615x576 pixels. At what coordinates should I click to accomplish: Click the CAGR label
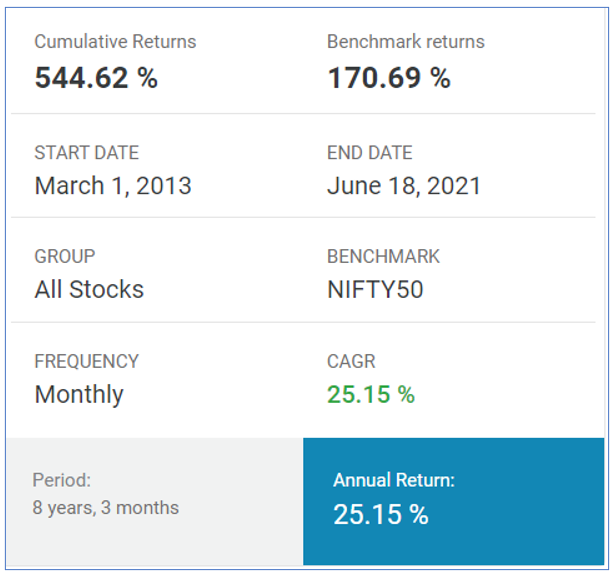pos(351,361)
